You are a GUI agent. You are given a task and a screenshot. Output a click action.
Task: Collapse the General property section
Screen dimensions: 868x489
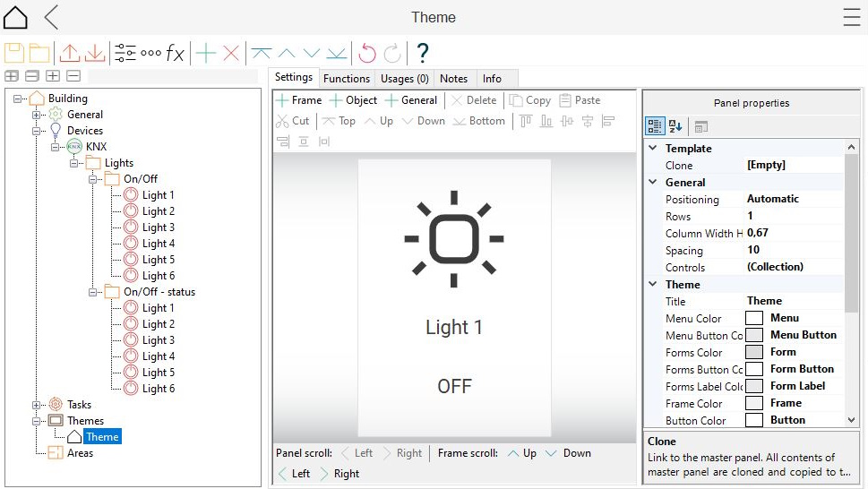(653, 182)
